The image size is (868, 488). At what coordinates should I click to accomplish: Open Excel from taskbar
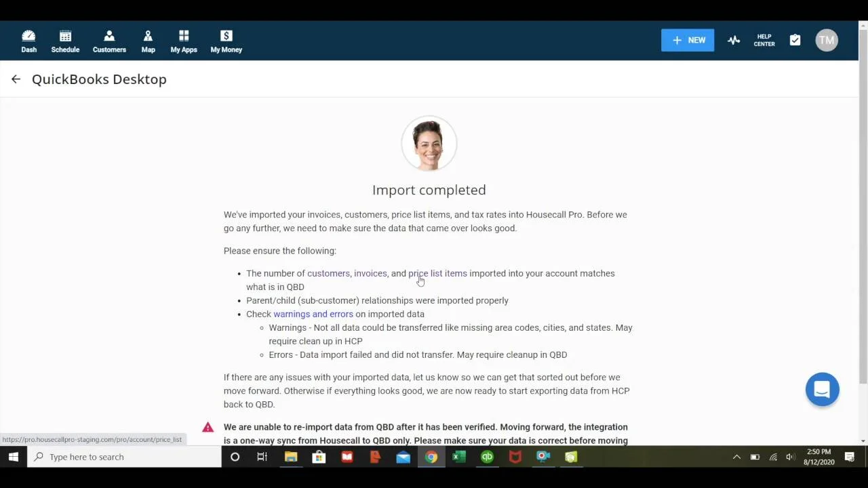459,457
